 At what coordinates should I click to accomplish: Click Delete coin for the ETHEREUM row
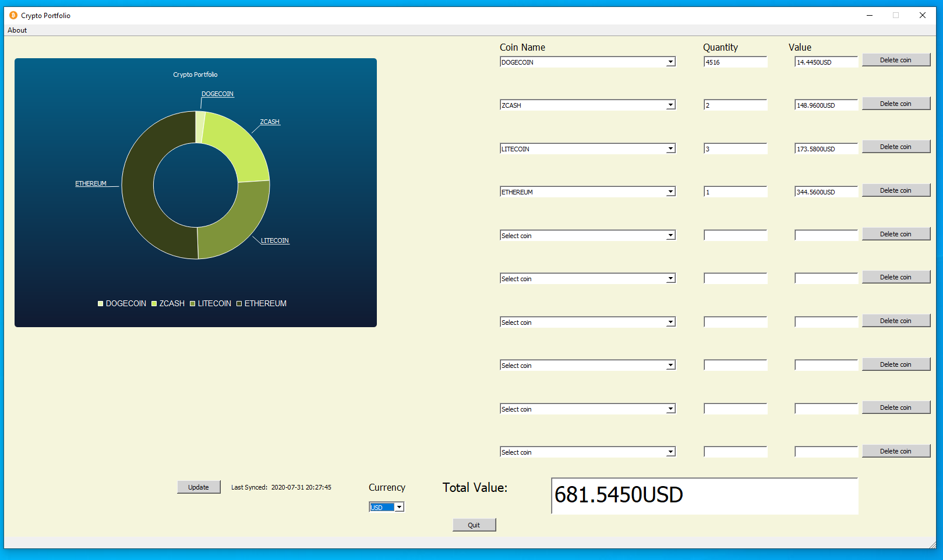click(x=896, y=190)
